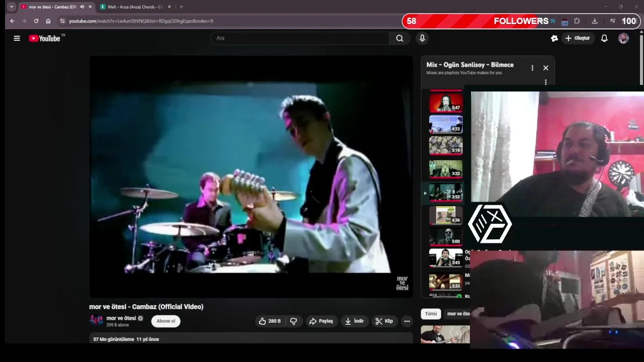Open the recommended video thumbnail below Tümü
This screenshot has height=362, width=644.
[x=445, y=334]
